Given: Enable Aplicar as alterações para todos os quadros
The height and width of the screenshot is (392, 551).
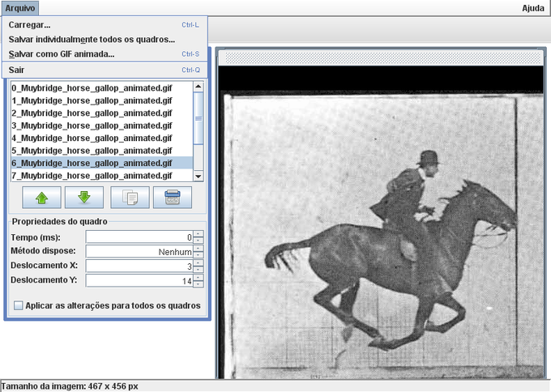Looking at the screenshot, I should (19, 305).
